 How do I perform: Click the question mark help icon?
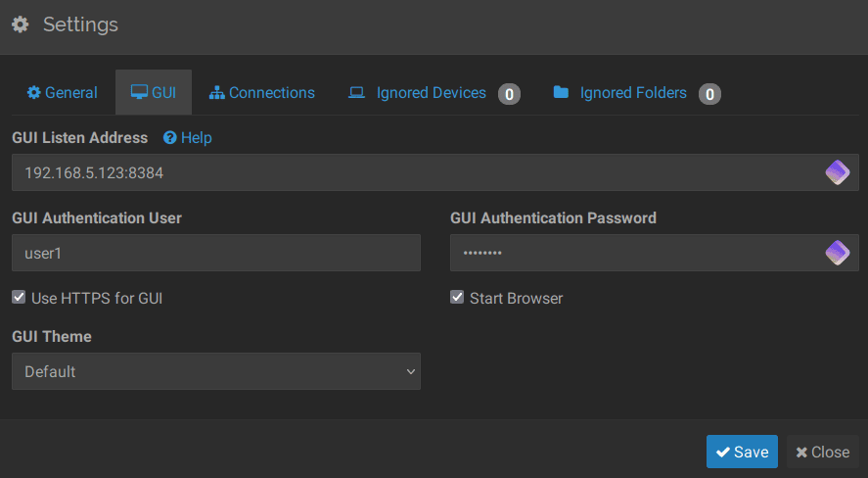pos(170,137)
